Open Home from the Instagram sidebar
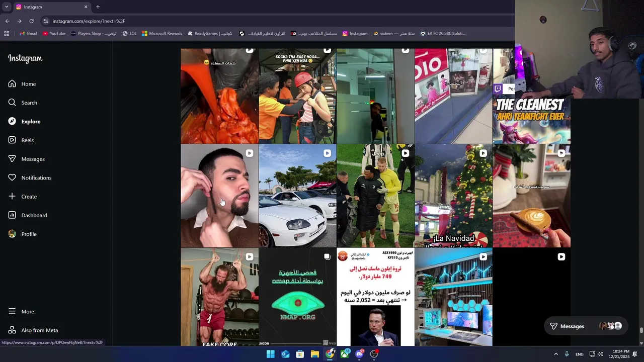 [x=22, y=84]
